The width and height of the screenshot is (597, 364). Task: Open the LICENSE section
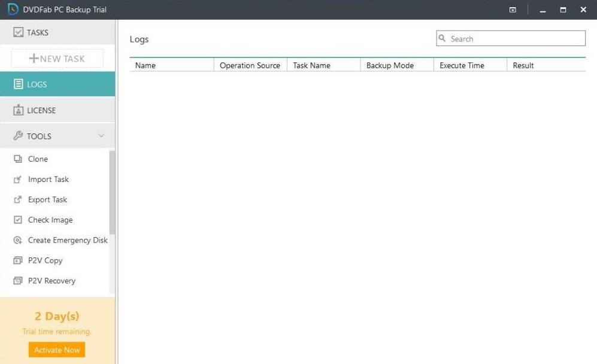[x=57, y=110]
